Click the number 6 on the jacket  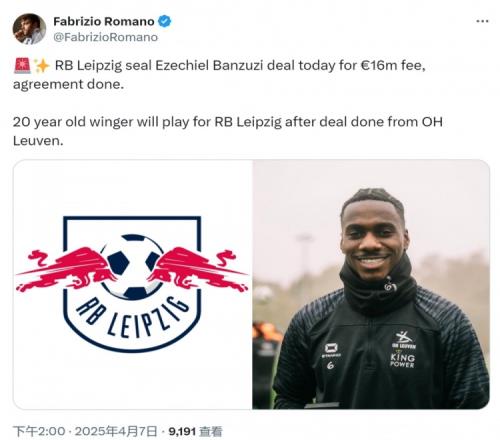[x=330, y=365]
